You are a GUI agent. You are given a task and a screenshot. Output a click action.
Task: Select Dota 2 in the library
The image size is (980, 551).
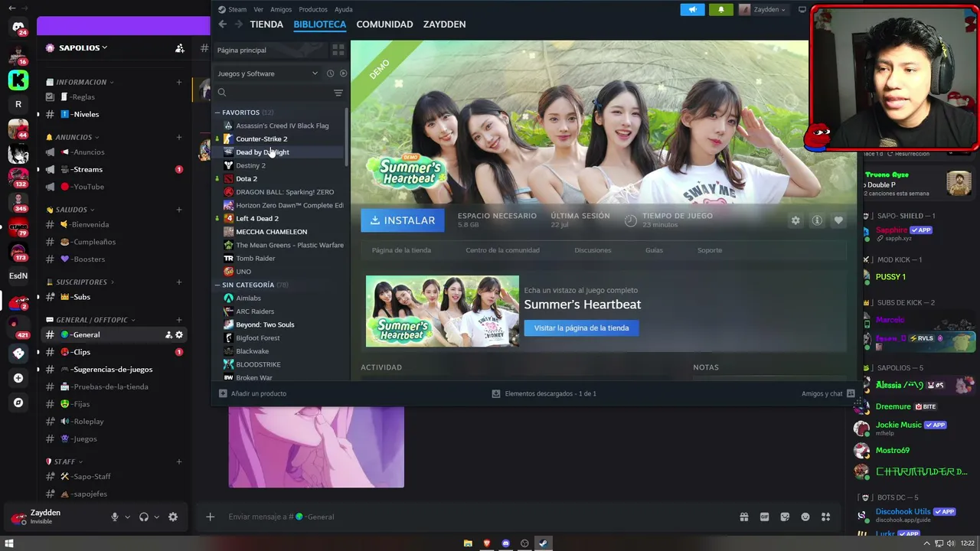[247, 179]
